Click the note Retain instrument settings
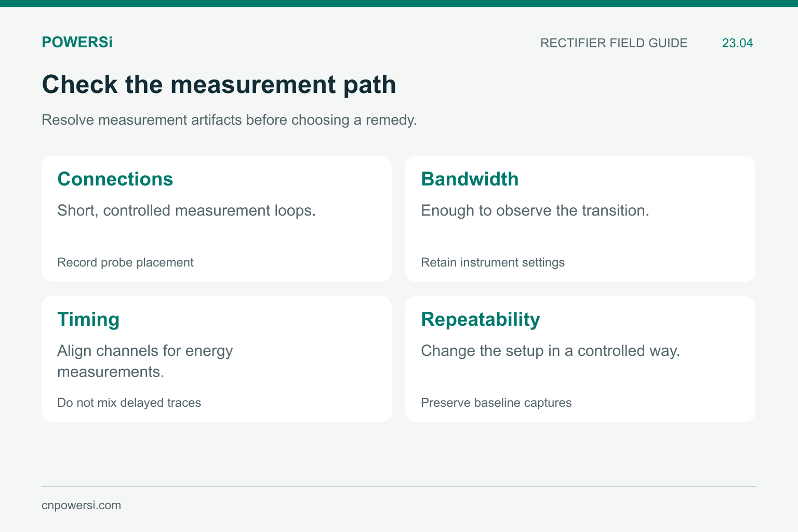 493,262
